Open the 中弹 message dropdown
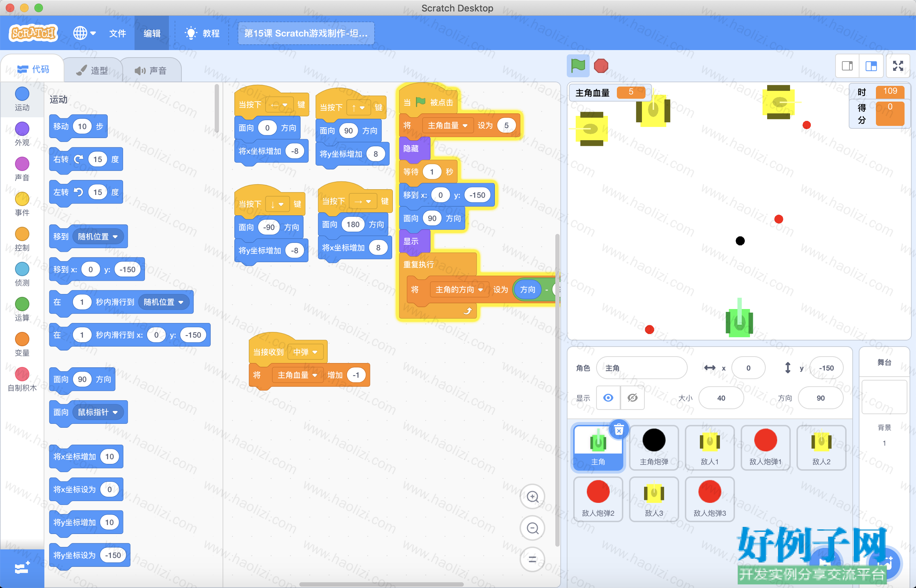Screen dimensions: 916x588 click(x=305, y=352)
